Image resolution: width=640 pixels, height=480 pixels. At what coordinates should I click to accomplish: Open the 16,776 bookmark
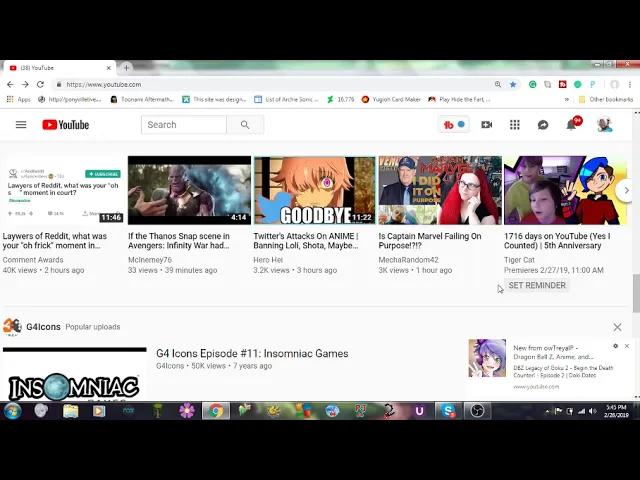pos(340,99)
